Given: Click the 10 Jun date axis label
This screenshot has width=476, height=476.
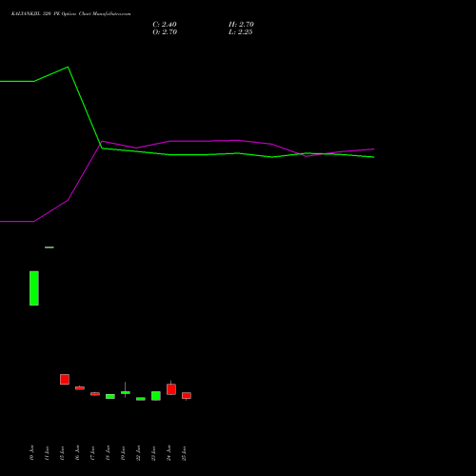Looking at the screenshot, I should [31, 452].
